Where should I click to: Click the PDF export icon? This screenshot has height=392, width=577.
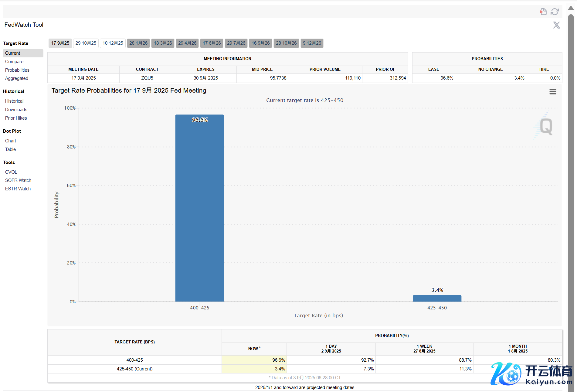click(x=543, y=12)
